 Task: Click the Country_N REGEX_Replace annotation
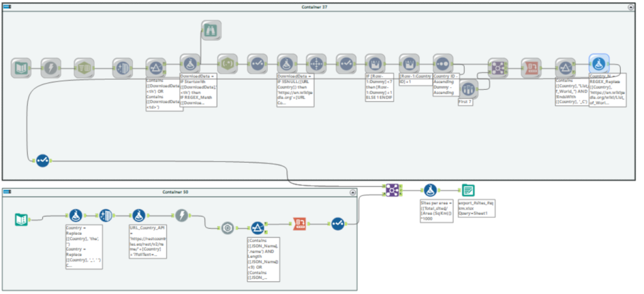(608, 90)
